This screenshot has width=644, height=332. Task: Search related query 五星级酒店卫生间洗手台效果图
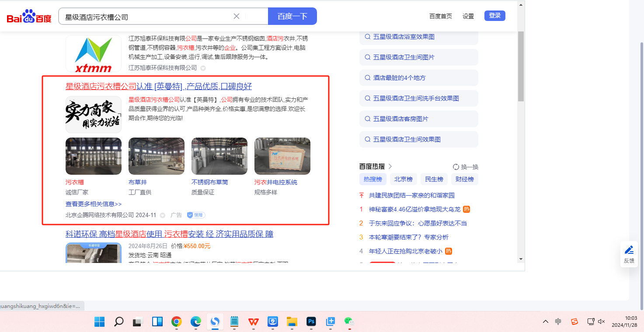click(x=419, y=98)
